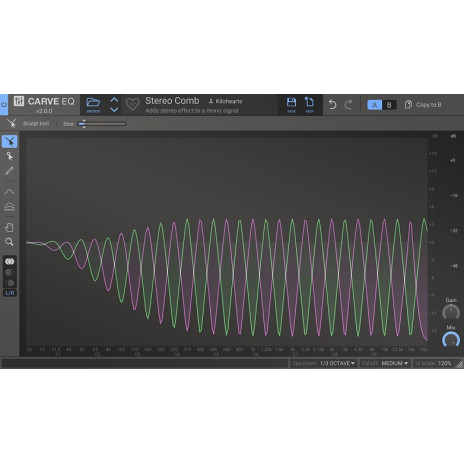Redo the last change

(x=348, y=105)
